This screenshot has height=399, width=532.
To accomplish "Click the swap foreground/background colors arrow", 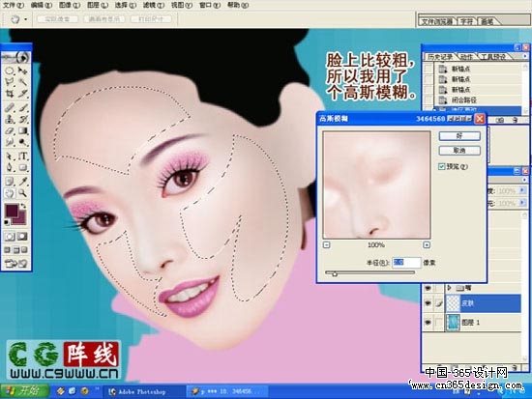I will (x=23, y=206).
